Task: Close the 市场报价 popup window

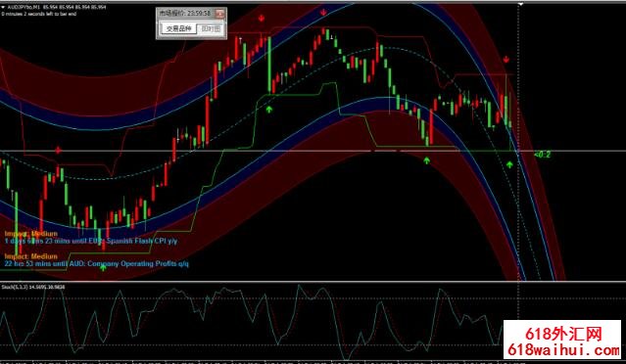Action: (x=220, y=14)
